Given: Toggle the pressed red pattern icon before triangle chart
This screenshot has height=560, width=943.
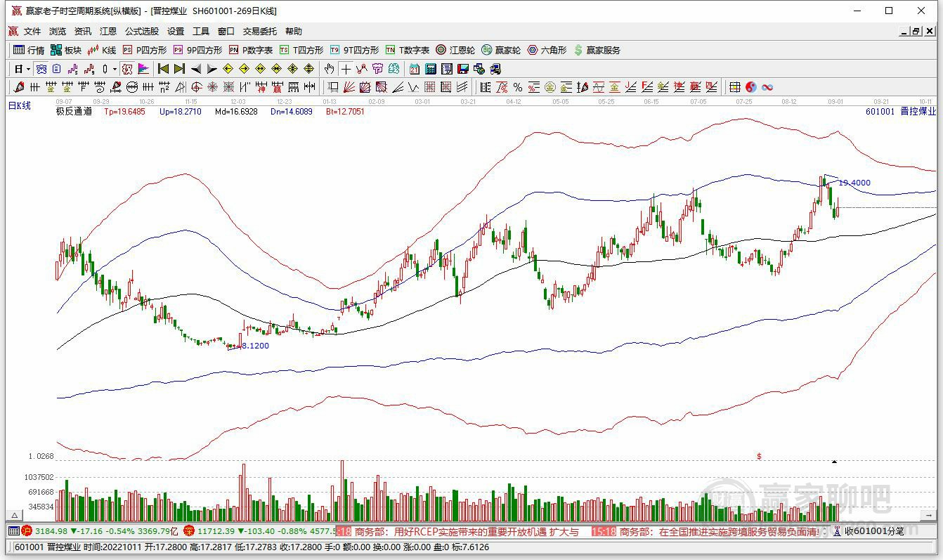Looking at the screenshot, I should click(x=127, y=69).
